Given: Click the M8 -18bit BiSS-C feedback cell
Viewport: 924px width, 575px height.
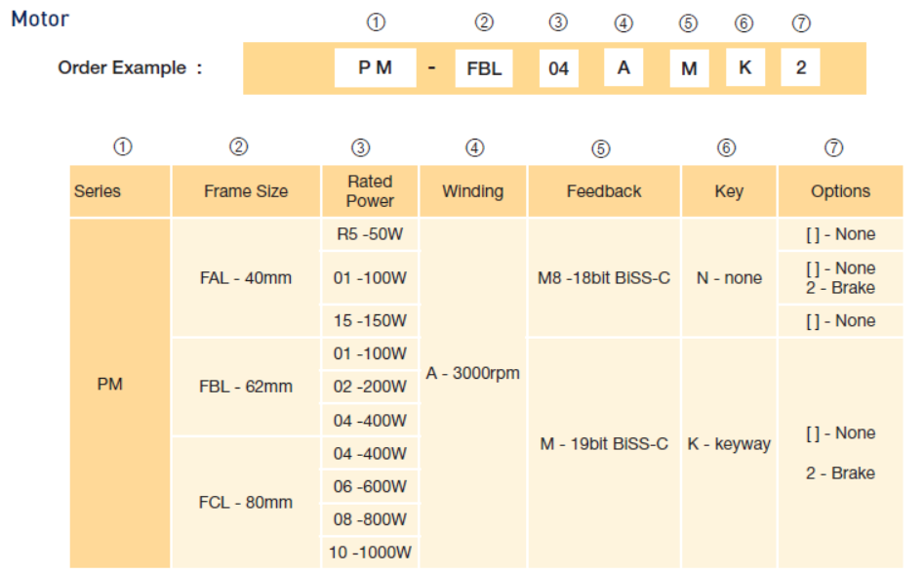Looking at the screenshot, I should pyautogui.click(x=604, y=278).
